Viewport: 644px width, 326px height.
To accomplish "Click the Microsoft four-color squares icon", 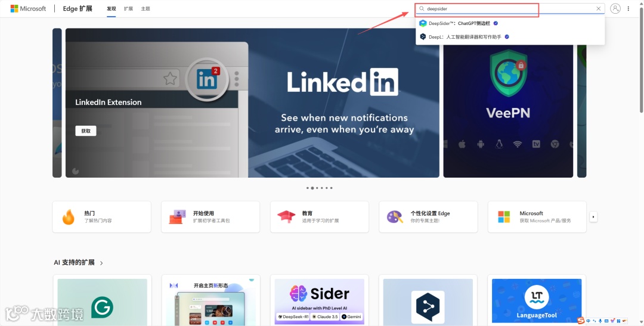I will point(504,217).
